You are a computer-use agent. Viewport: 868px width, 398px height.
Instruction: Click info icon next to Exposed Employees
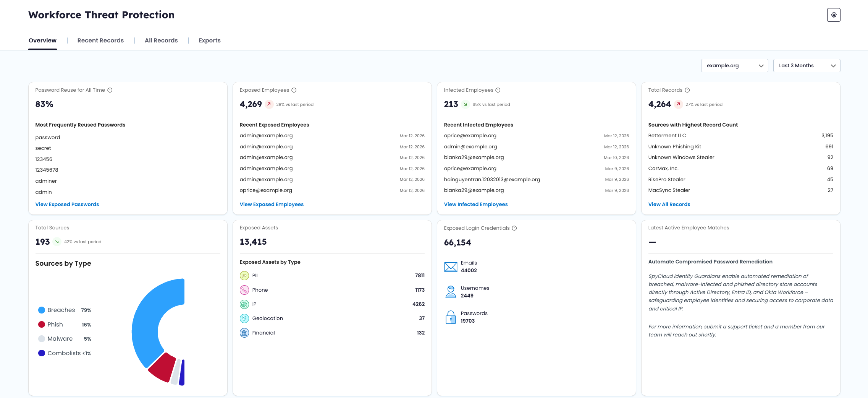tap(294, 90)
